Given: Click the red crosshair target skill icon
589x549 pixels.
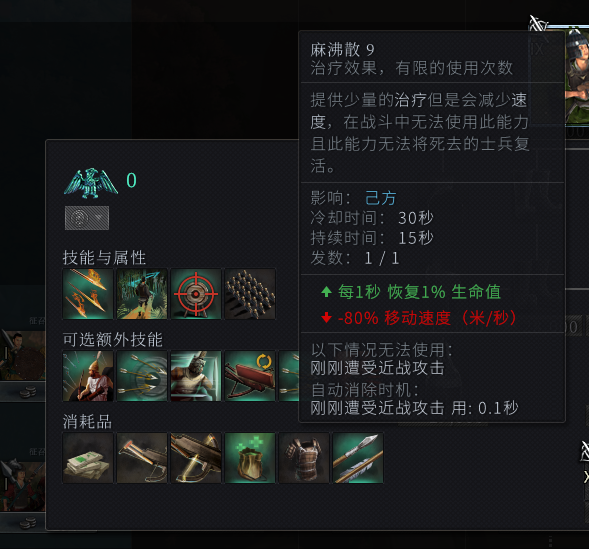Looking at the screenshot, I should [196, 294].
